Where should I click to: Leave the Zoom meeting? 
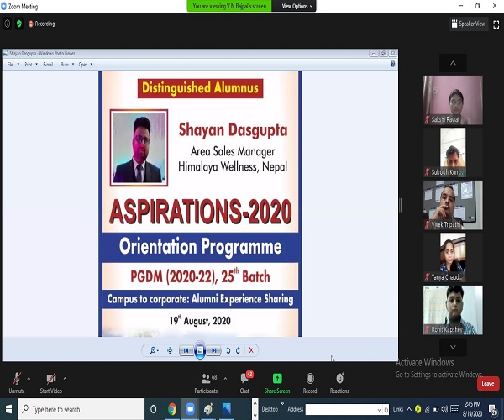point(487,383)
